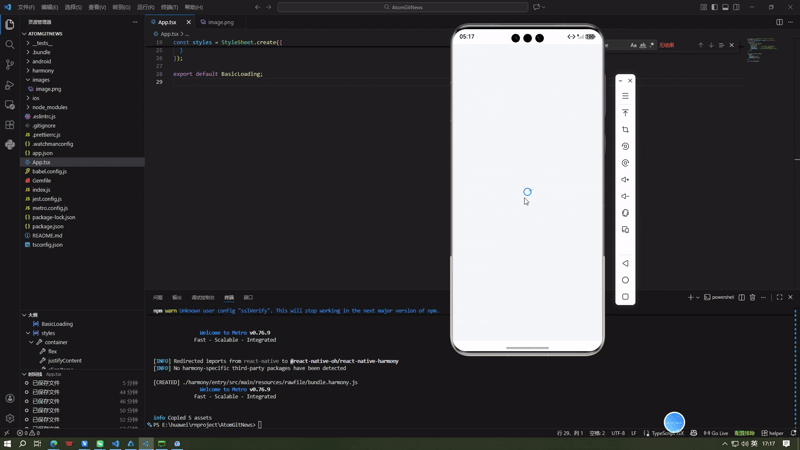Toggle Find in Selection in find widget
The width and height of the screenshot is (800, 450).
[721, 45]
